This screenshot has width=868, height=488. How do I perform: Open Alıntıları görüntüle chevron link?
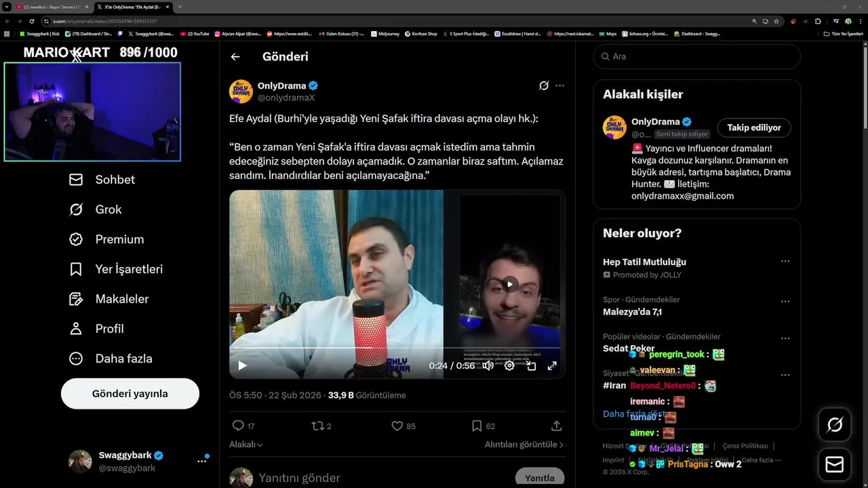coord(524,445)
